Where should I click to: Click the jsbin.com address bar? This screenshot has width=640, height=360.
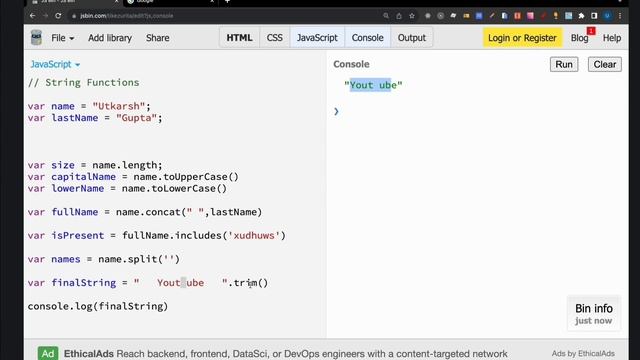tap(224, 16)
